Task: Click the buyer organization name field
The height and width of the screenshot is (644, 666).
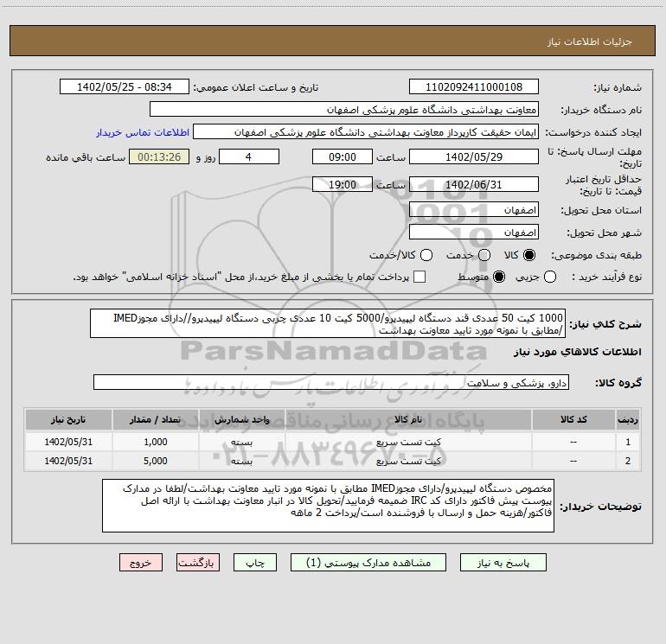Action: (344, 110)
